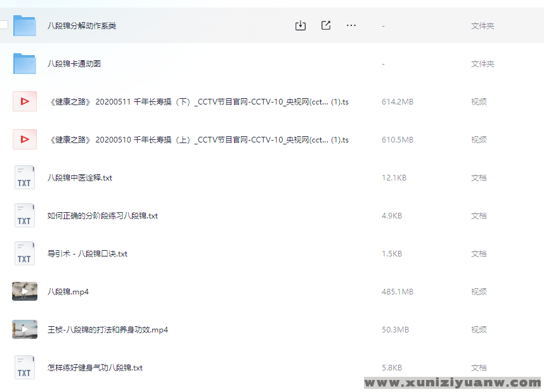
Task: Click the 614.2MB size of 千年长寿操（下）
Action: point(398,102)
